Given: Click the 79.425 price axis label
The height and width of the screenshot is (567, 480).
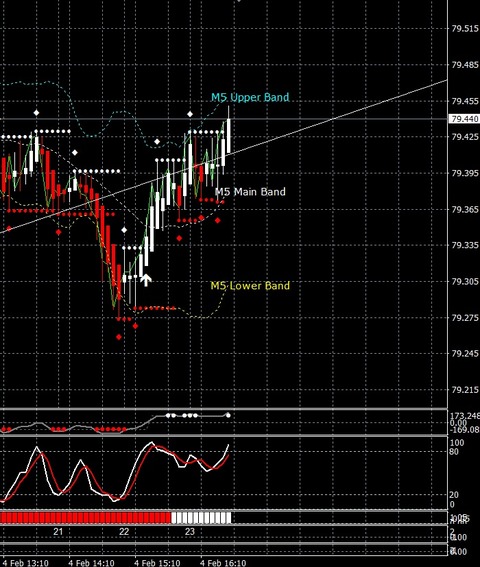Looking at the screenshot, I should pyautogui.click(x=465, y=137).
